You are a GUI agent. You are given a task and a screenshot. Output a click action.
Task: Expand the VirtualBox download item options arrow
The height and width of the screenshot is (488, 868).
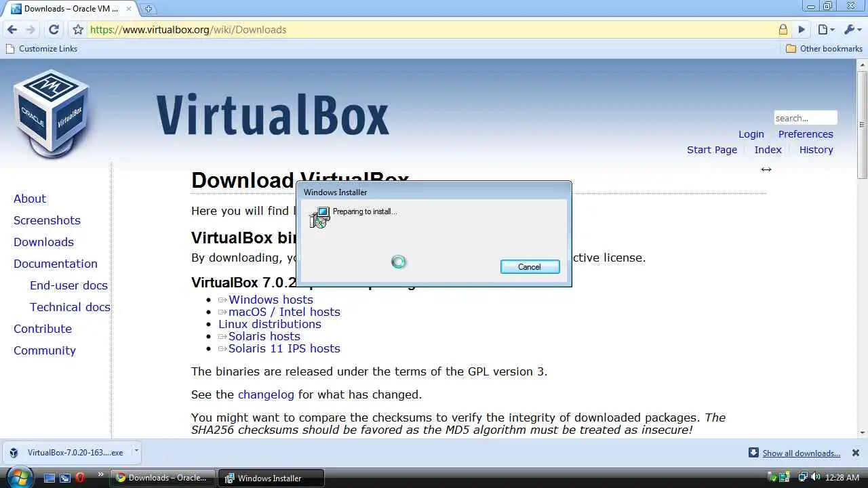point(136,450)
